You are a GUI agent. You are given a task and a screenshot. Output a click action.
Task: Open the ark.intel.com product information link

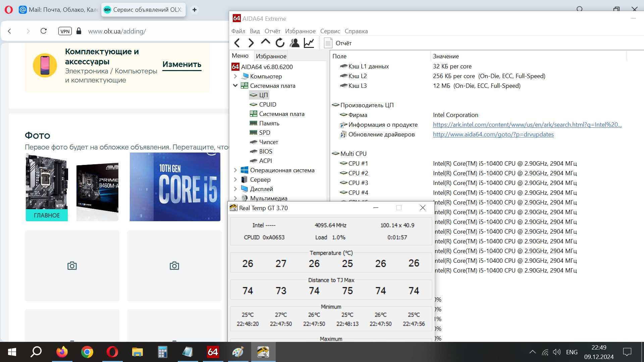pos(527,124)
